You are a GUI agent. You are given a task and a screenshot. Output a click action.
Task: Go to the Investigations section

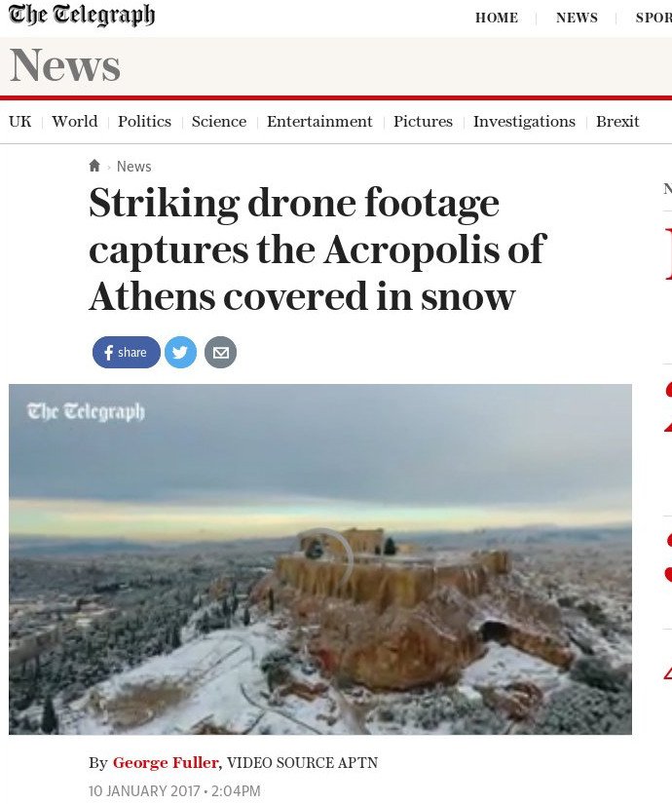click(524, 122)
